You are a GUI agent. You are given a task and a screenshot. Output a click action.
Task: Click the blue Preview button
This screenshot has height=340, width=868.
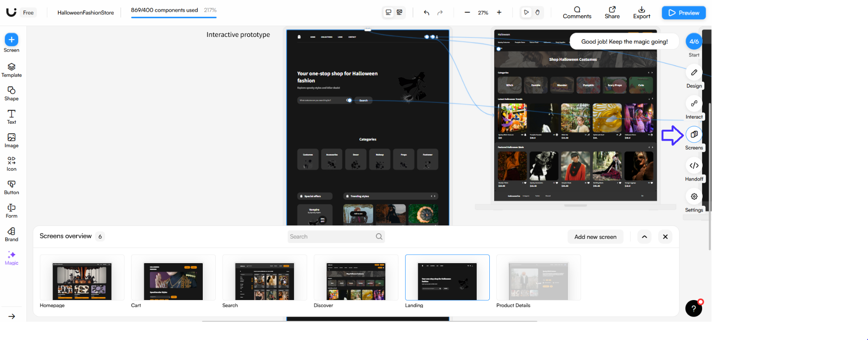tap(683, 13)
